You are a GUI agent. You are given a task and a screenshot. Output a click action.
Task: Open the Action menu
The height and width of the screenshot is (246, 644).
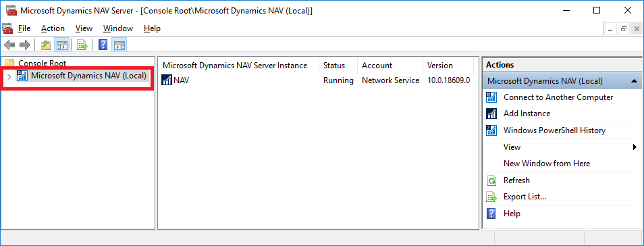click(53, 28)
